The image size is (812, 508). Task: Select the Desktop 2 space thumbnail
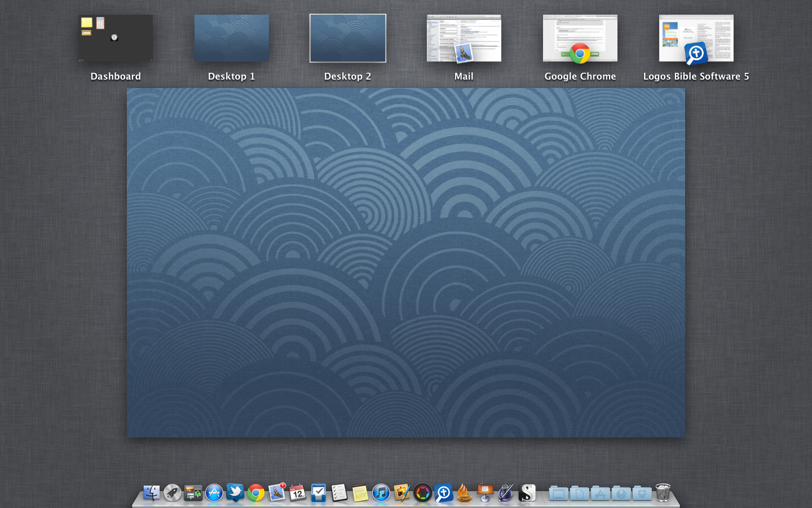[x=348, y=38]
